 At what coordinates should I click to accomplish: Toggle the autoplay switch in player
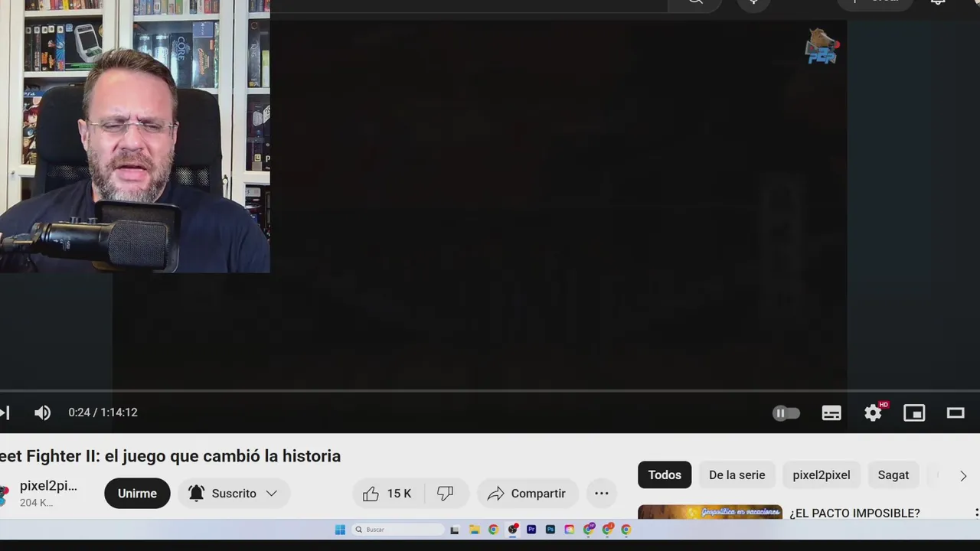(786, 413)
